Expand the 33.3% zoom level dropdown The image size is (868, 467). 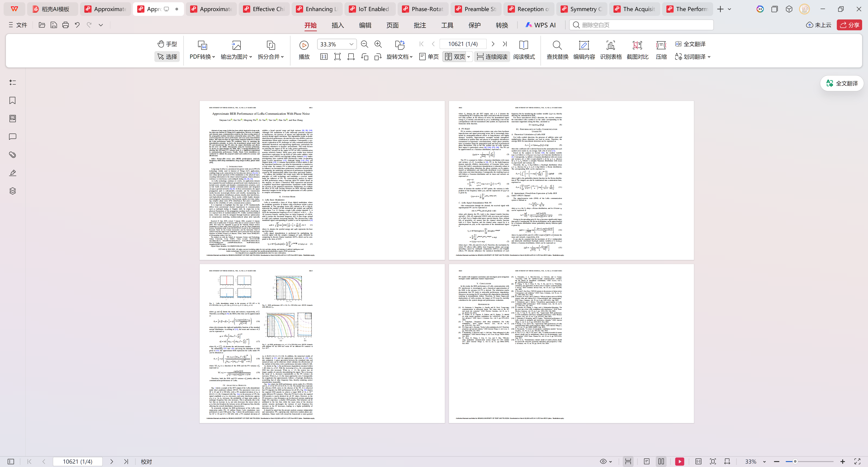pyautogui.click(x=351, y=44)
